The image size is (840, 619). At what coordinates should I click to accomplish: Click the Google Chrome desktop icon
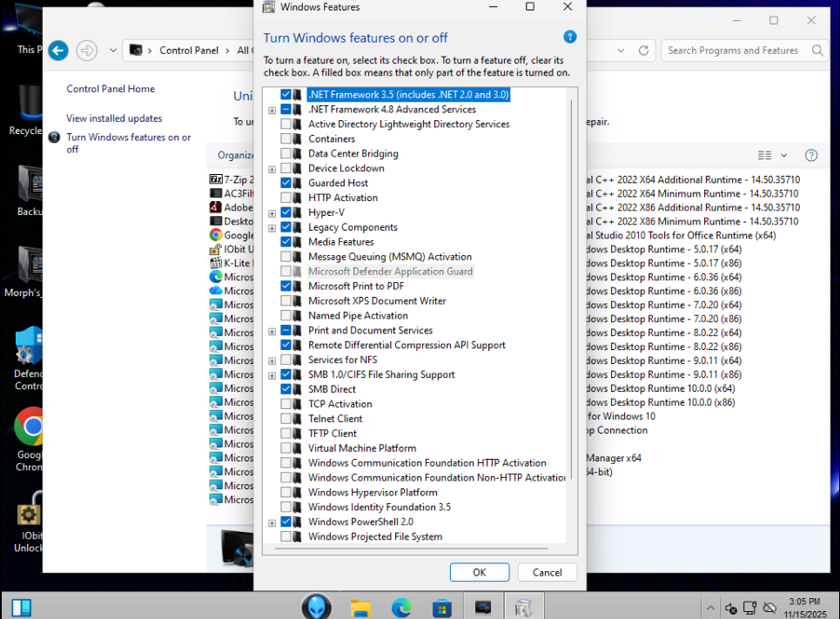point(32,427)
